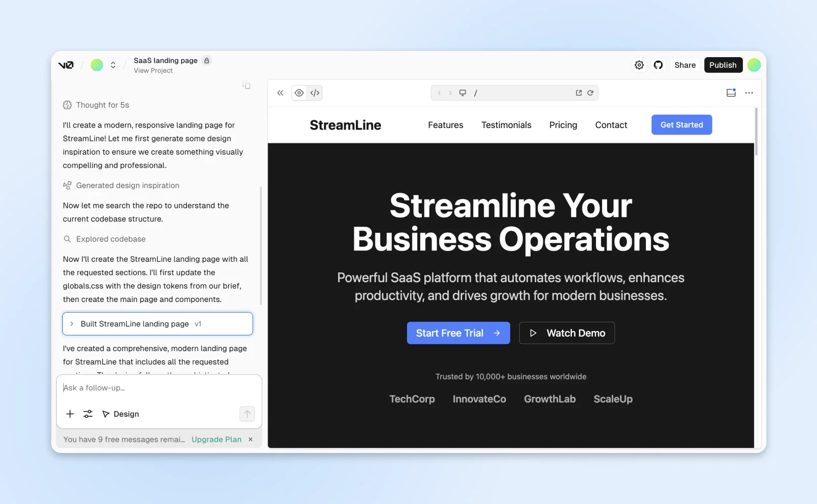Collapse the chat panel with double chevron
Image resolution: width=817 pixels, height=504 pixels.
point(280,93)
